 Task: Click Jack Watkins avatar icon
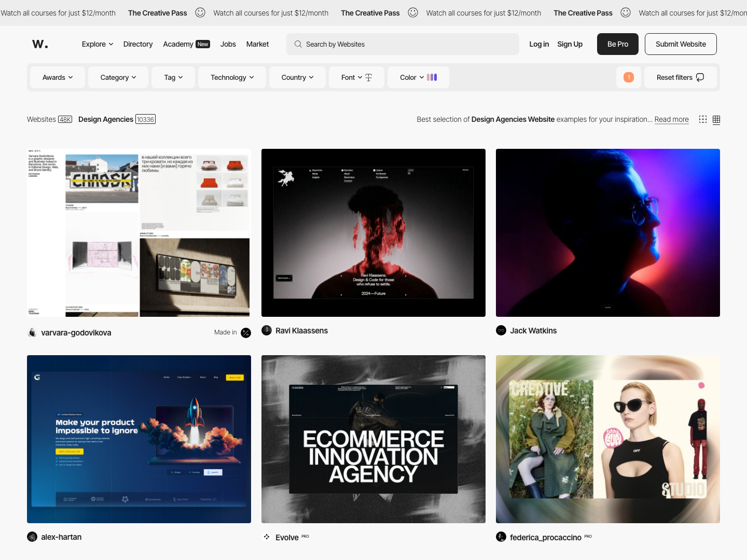tap(501, 330)
